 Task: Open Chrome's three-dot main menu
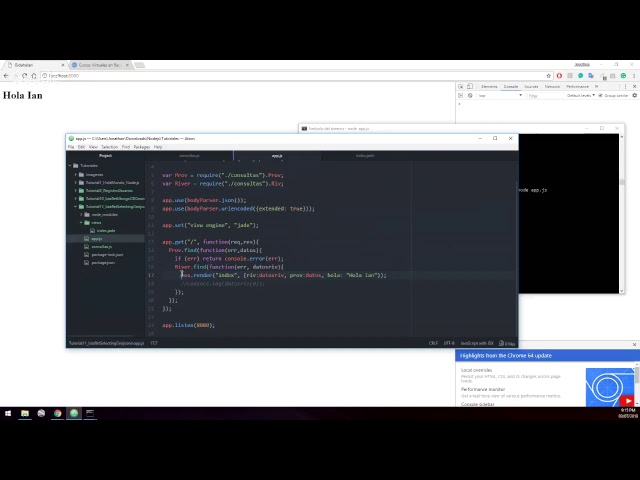634,76
